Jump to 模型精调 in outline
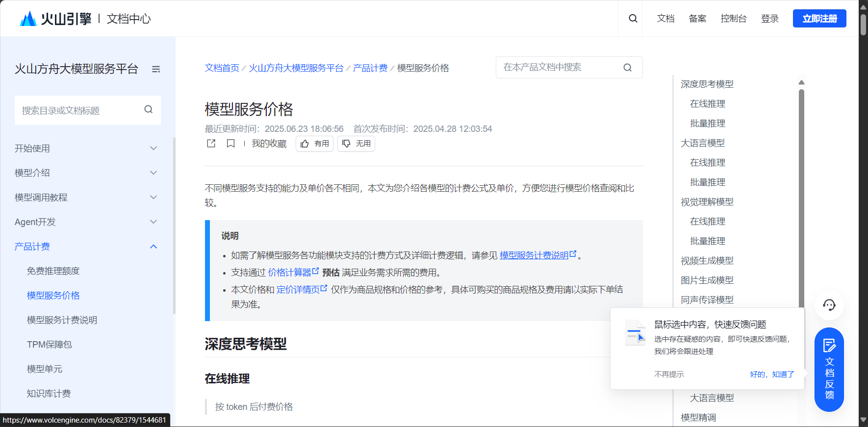 tap(698, 417)
